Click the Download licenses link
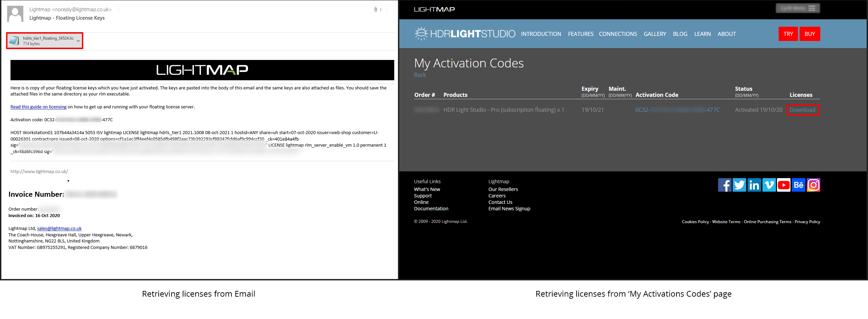 click(x=802, y=110)
